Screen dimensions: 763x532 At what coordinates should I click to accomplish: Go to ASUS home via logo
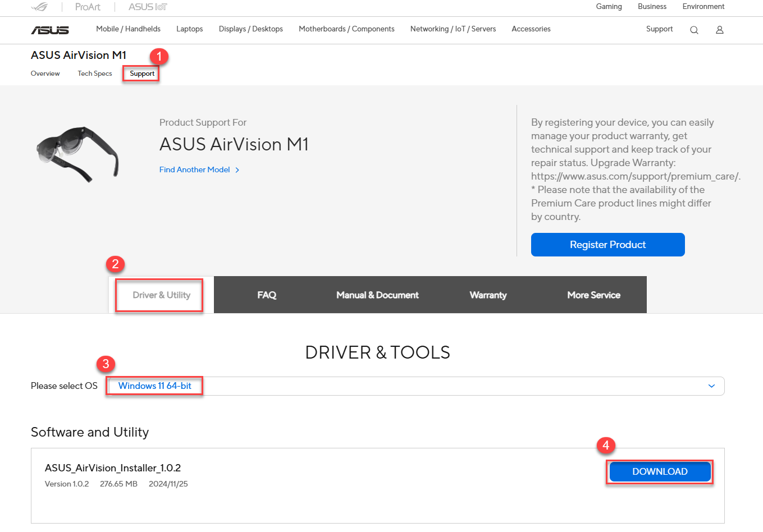click(x=50, y=30)
